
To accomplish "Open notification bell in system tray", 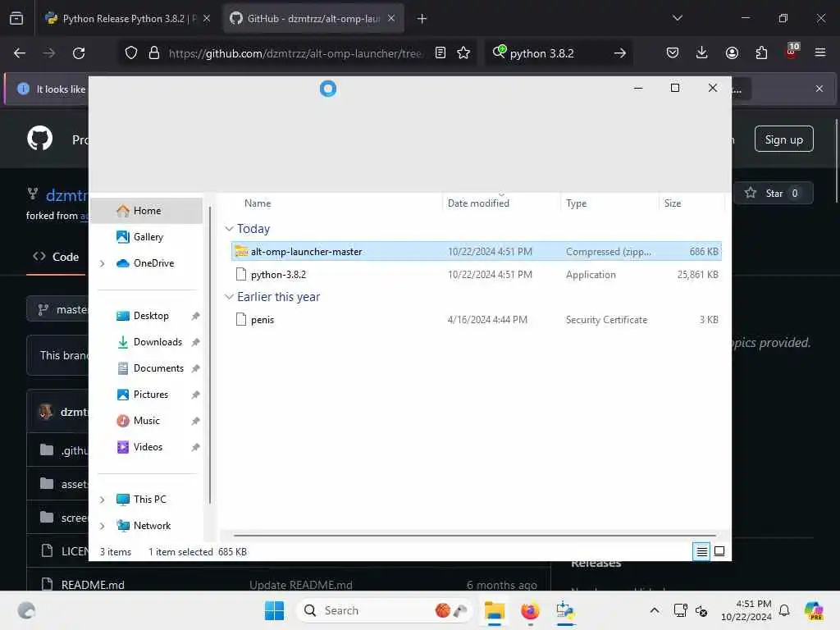I will point(784,610).
